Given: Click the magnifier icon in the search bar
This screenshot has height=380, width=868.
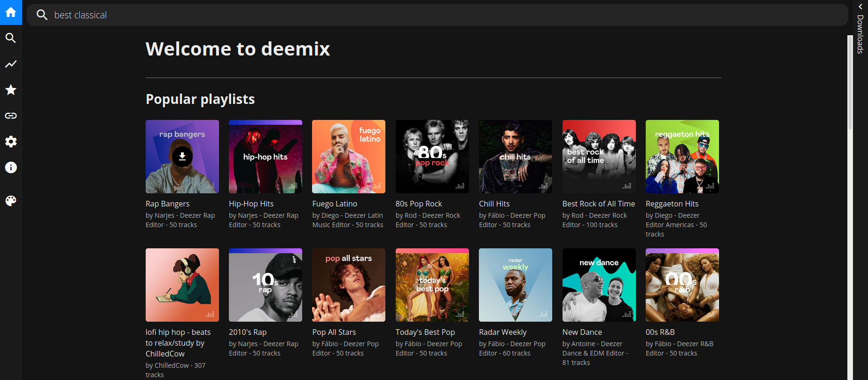Looking at the screenshot, I should [42, 15].
